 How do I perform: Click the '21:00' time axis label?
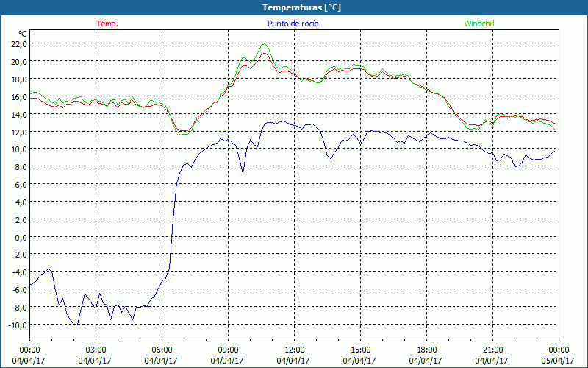coord(492,350)
